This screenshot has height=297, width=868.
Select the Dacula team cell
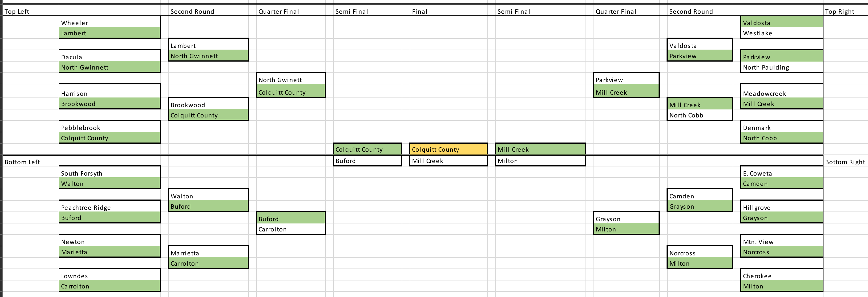tap(110, 57)
